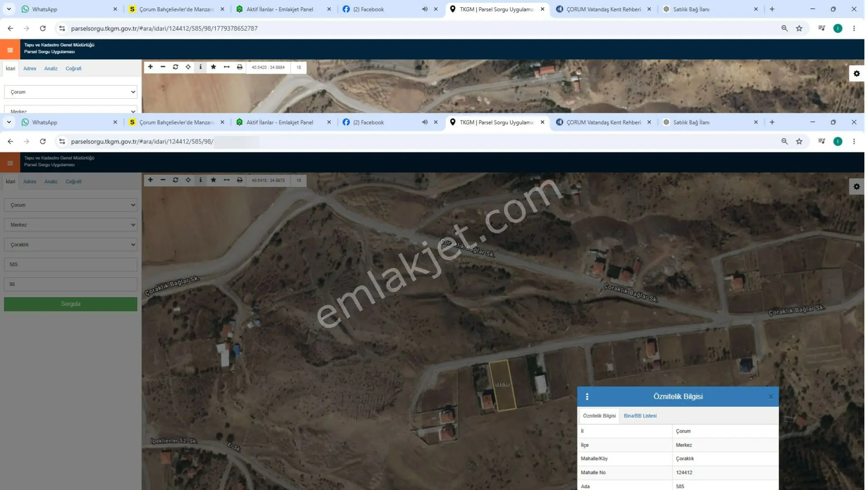Print the map using the printer icon
The image size is (868, 490).
(x=240, y=180)
